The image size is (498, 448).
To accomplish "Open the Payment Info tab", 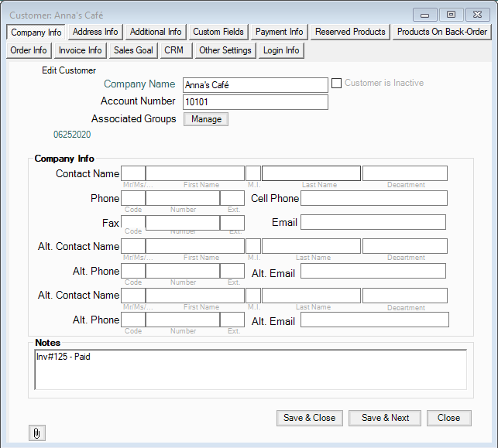I will click(x=280, y=32).
